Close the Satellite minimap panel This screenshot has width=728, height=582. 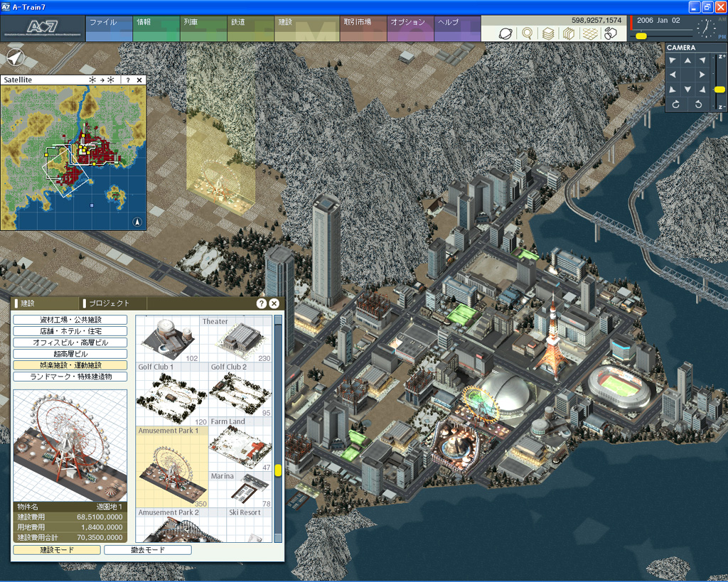[139, 80]
